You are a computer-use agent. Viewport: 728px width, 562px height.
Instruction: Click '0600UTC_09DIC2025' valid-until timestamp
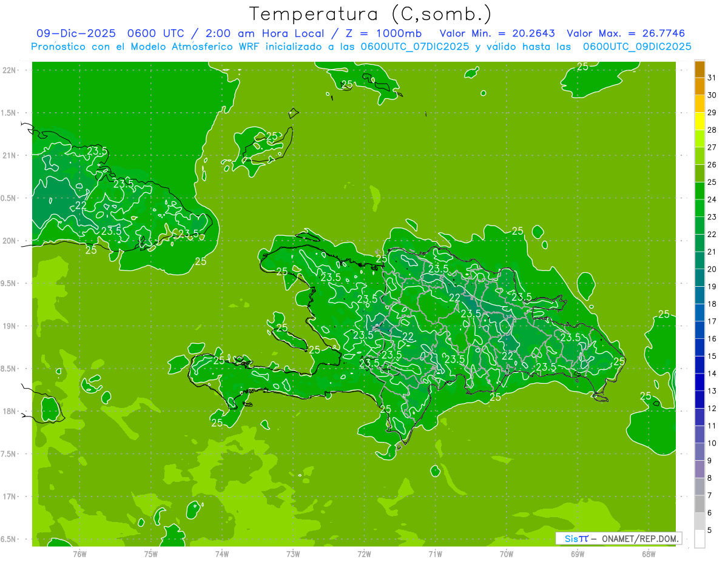point(637,47)
